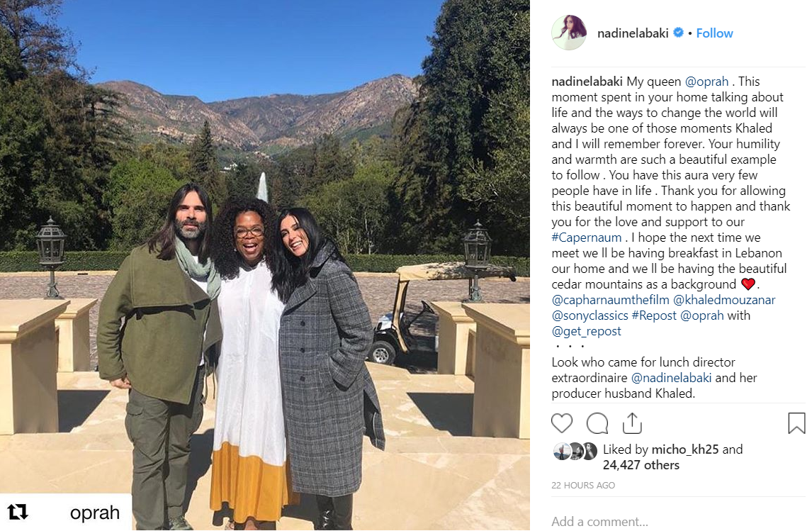
Task: Click the repost arrows icon on photo
Action: tap(17, 512)
